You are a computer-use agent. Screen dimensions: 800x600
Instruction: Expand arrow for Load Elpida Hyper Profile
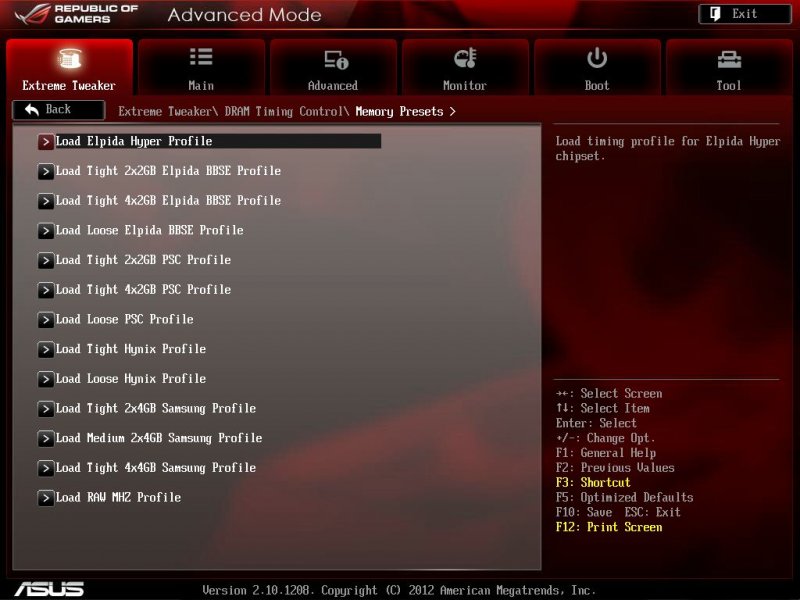pos(45,142)
